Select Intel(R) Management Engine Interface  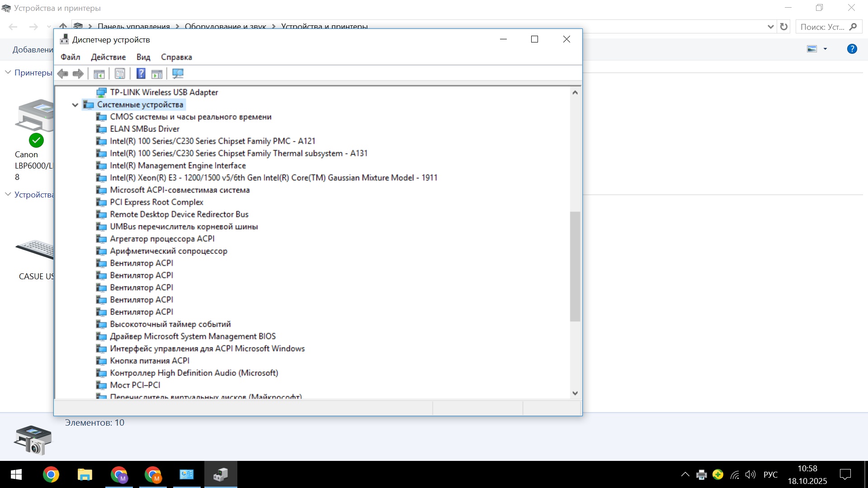(178, 165)
